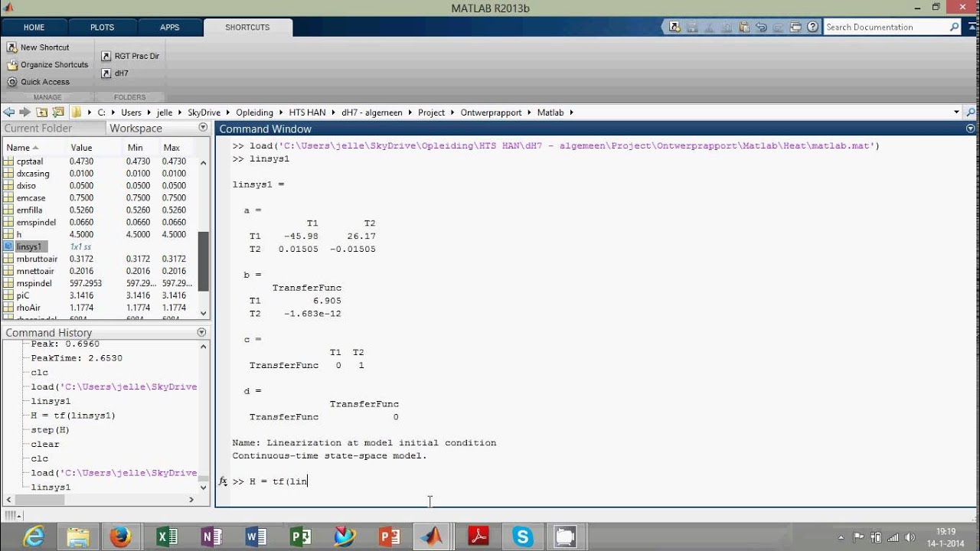980x551 pixels.
Task: Open Command Window actions menu
Action: point(970,129)
